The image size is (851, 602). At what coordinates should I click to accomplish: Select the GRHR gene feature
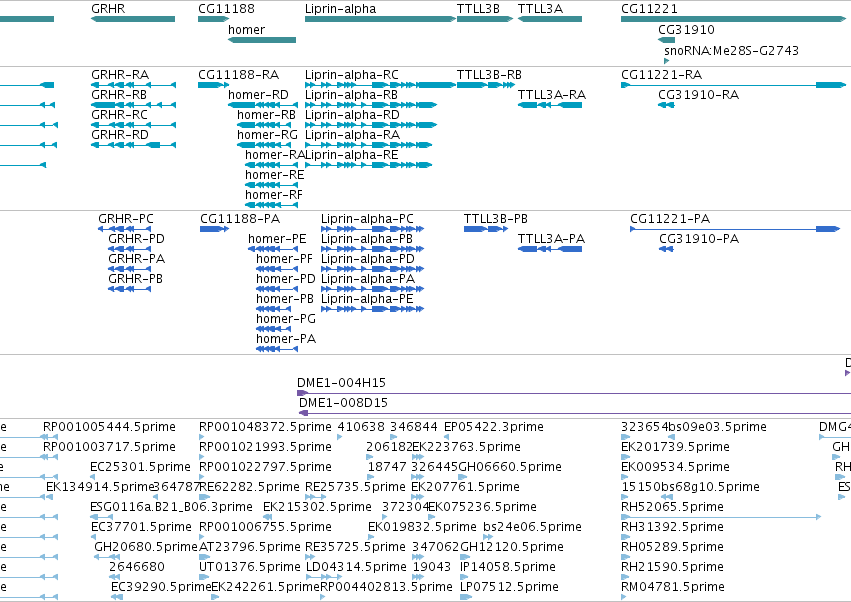(133, 19)
